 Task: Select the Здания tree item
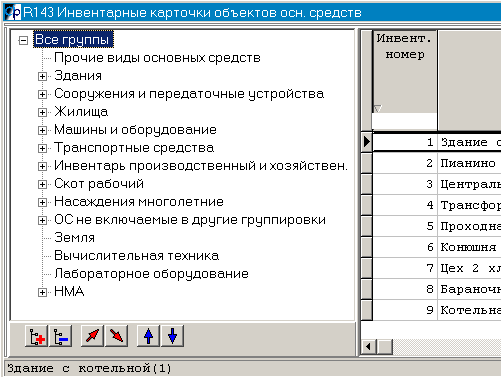[78, 76]
